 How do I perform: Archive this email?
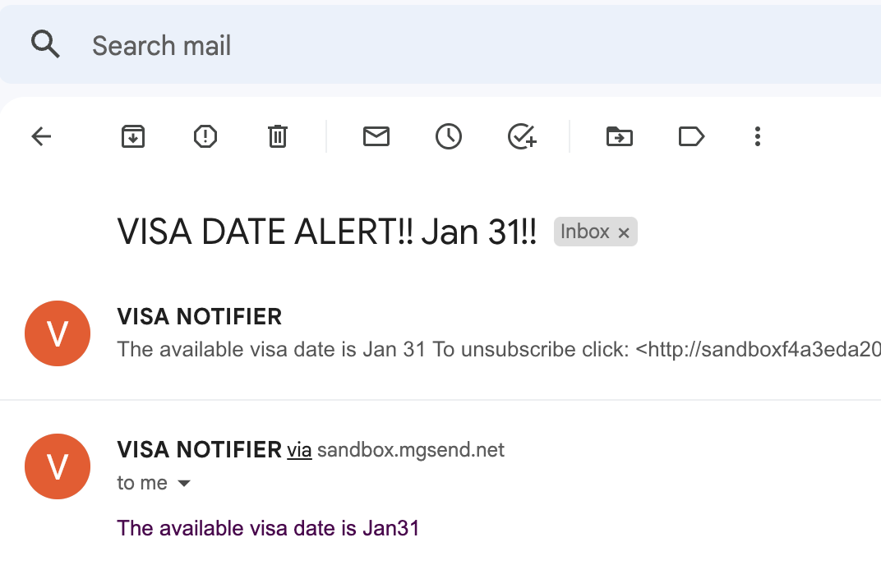(133, 136)
